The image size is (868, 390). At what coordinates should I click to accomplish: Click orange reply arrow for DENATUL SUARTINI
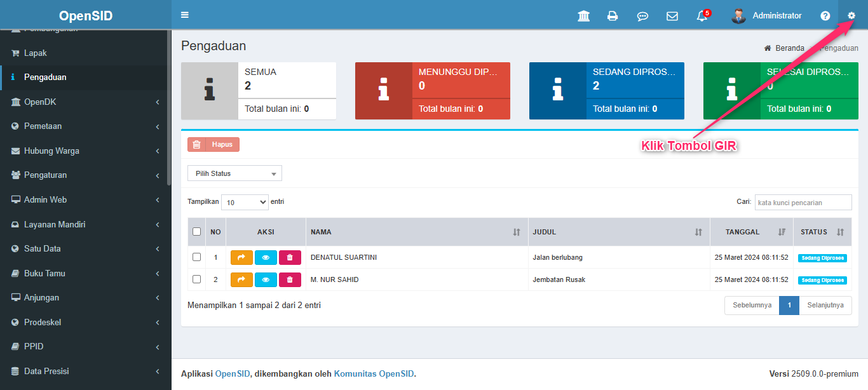[x=241, y=257]
